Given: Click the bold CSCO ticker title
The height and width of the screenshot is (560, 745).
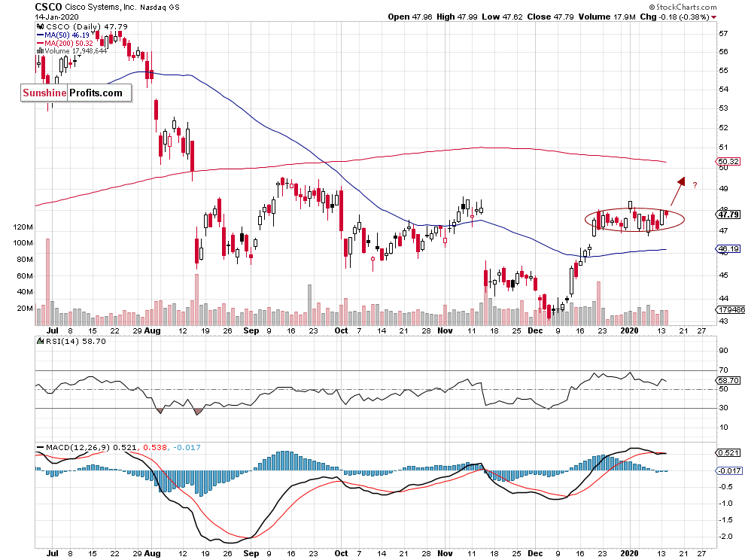Looking at the screenshot, I should (x=48, y=7).
